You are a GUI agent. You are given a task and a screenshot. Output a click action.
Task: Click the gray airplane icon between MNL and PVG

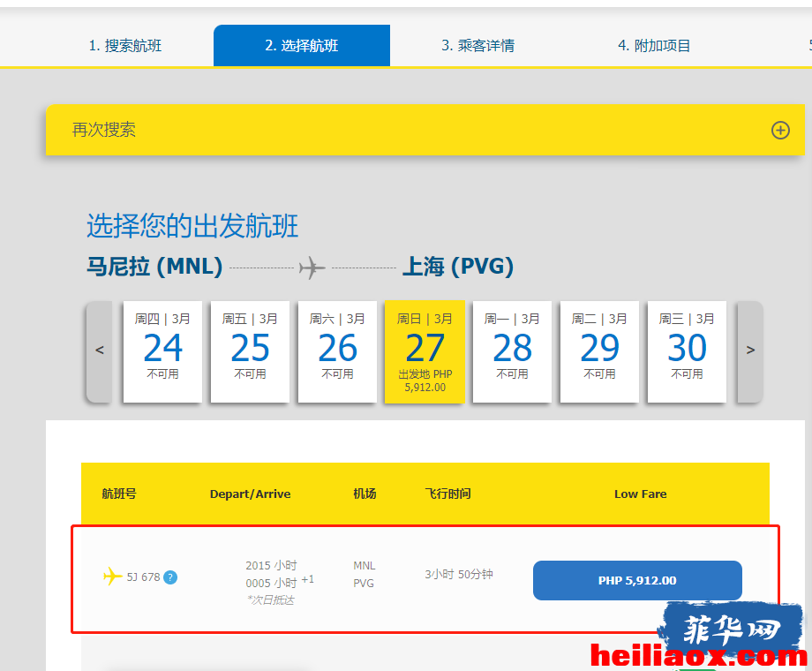[312, 268]
